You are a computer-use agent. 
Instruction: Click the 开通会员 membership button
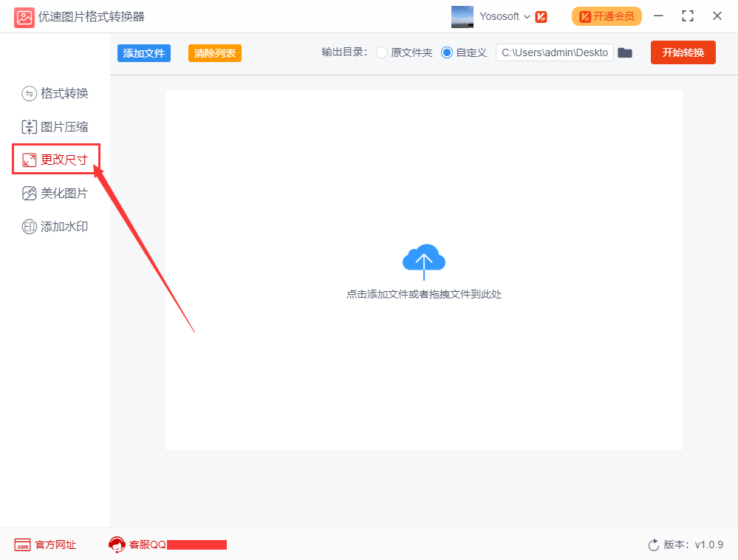(x=607, y=16)
